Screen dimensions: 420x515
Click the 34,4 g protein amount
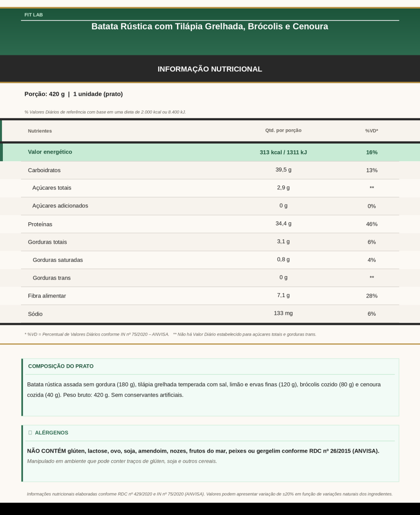pyautogui.click(x=283, y=223)
